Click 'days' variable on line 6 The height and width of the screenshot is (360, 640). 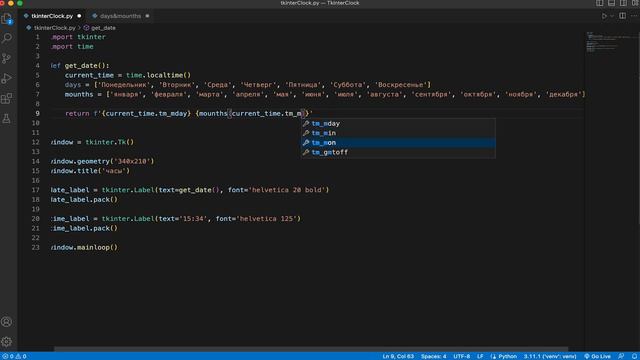pos(73,85)
